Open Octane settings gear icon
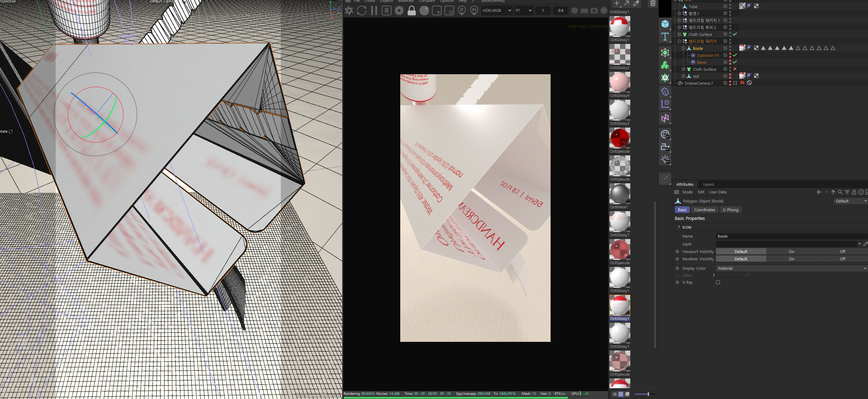This screenshot has width=868, height=399. pyautogui.click(x=399, y=10)
